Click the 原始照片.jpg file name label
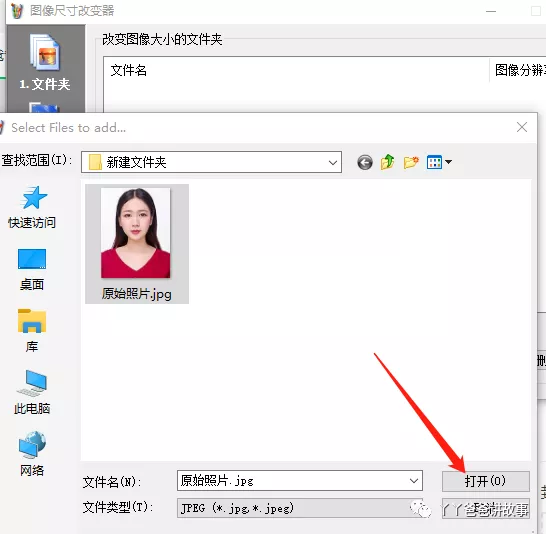Viewport: 546px width, 534px height. [x=136, y=294]
